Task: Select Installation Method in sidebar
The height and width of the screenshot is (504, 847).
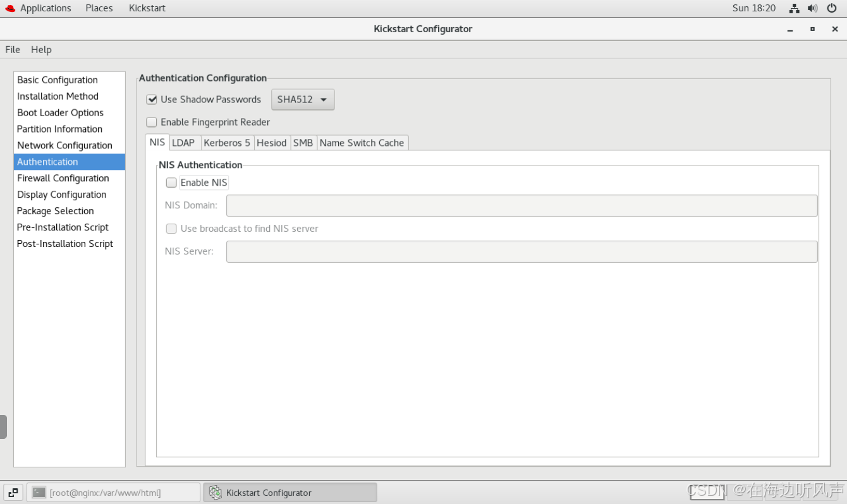Action: click(x=70, y=96)
